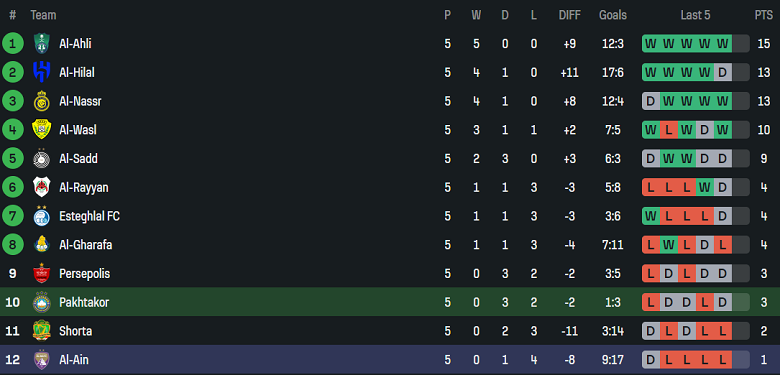780x375 pixels.
Task: Click the Last 5 column header
Action: point(695,15)
